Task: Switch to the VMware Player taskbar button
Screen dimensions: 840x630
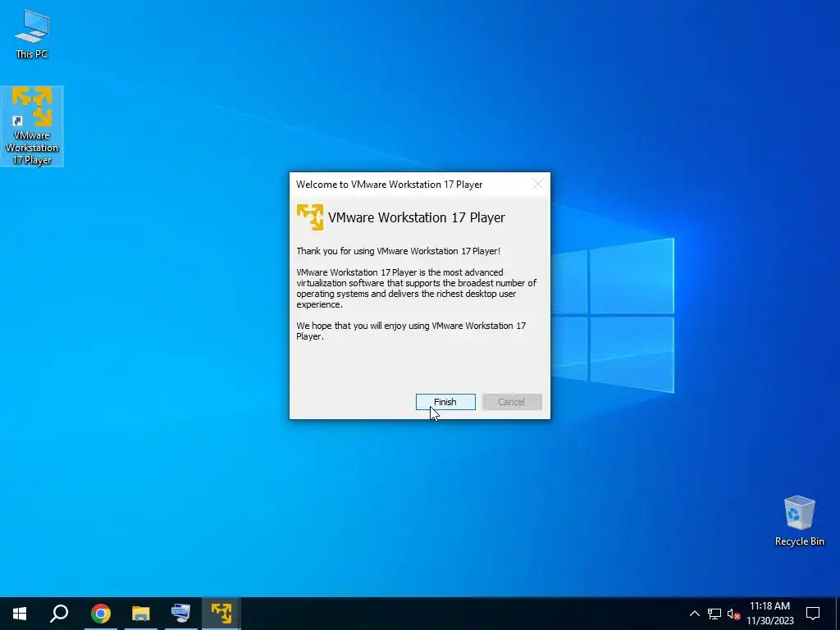Action: pos(221,614)
